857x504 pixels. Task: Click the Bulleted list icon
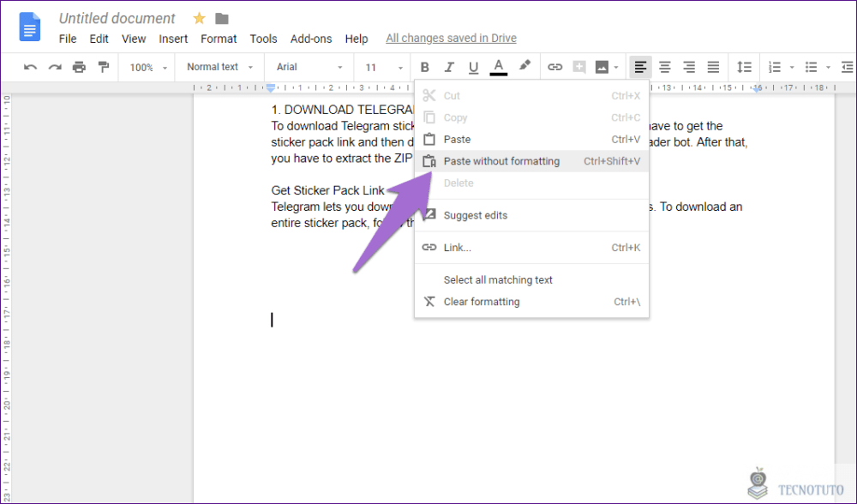(x=811, y=67)
